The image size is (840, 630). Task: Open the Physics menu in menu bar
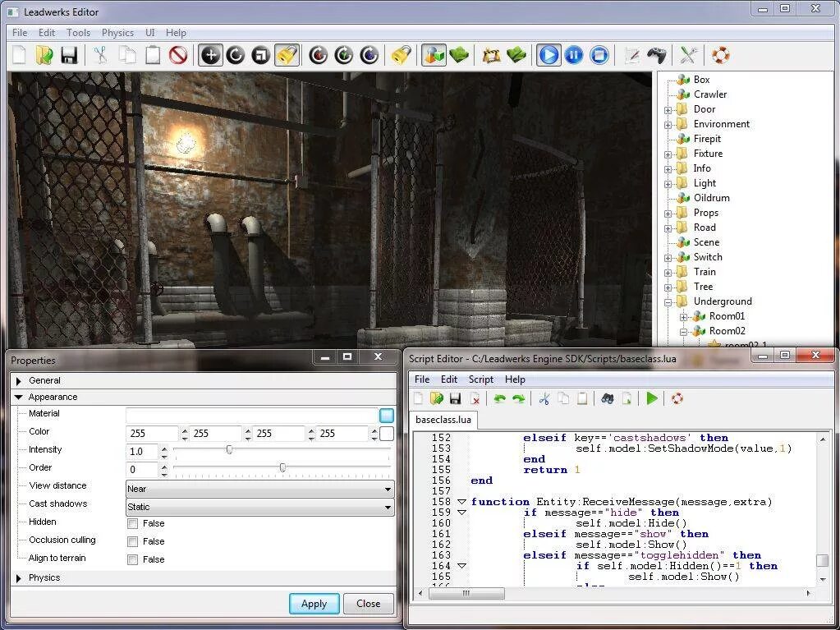(x=117, y=33)
